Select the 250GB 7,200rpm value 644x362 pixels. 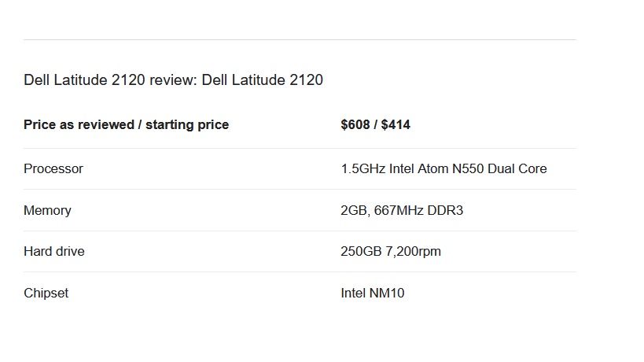[x=391, y=251]
